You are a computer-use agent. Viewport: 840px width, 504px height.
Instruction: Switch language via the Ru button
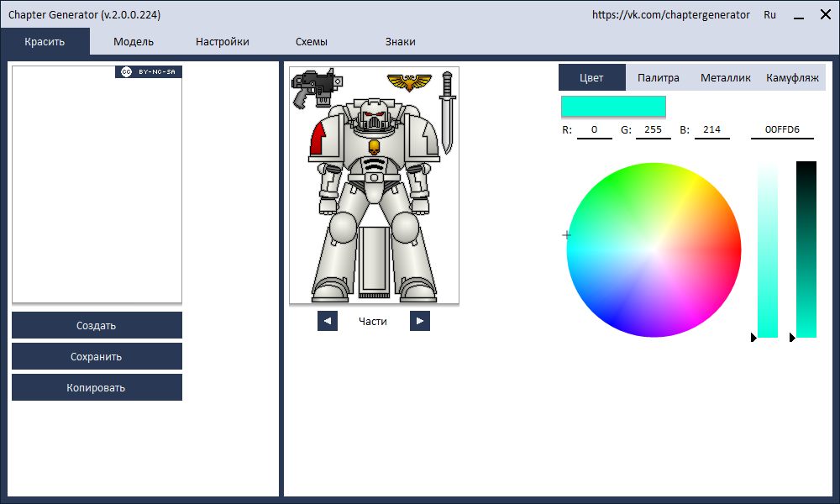(x=769, y=15)
